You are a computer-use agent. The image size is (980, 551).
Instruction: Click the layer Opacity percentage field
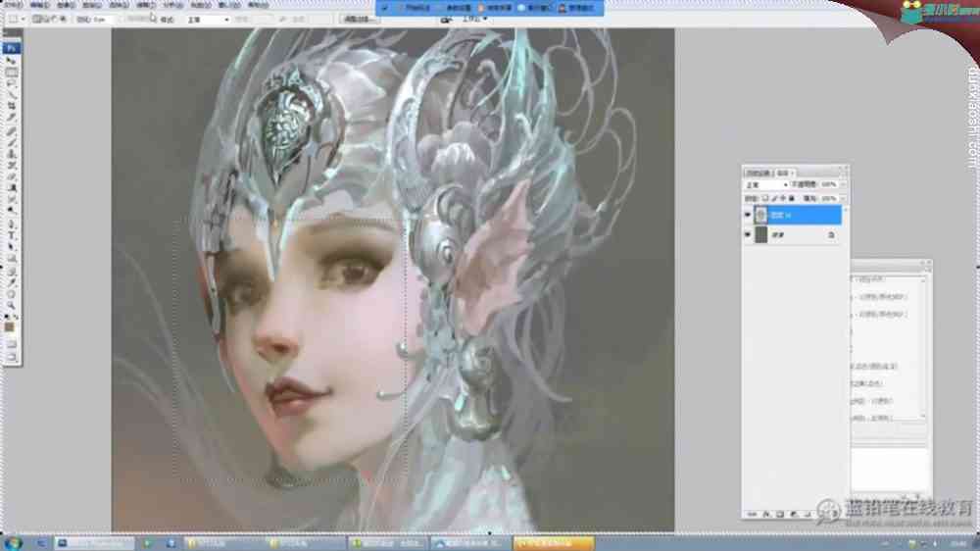[829, 184]
